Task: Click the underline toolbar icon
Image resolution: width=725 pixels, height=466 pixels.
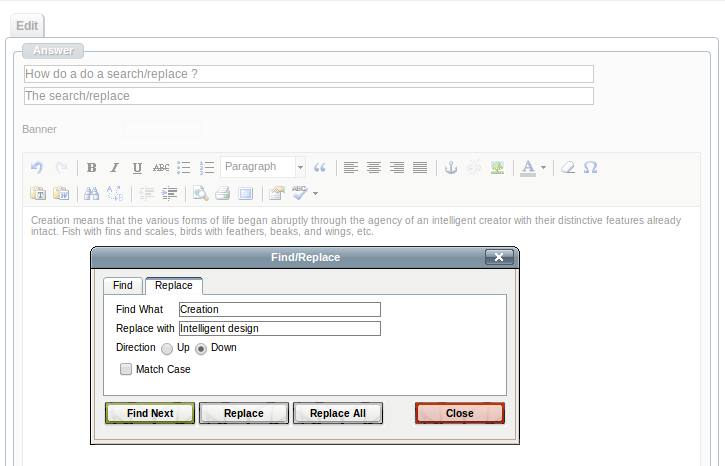Action: coord(137,168)
